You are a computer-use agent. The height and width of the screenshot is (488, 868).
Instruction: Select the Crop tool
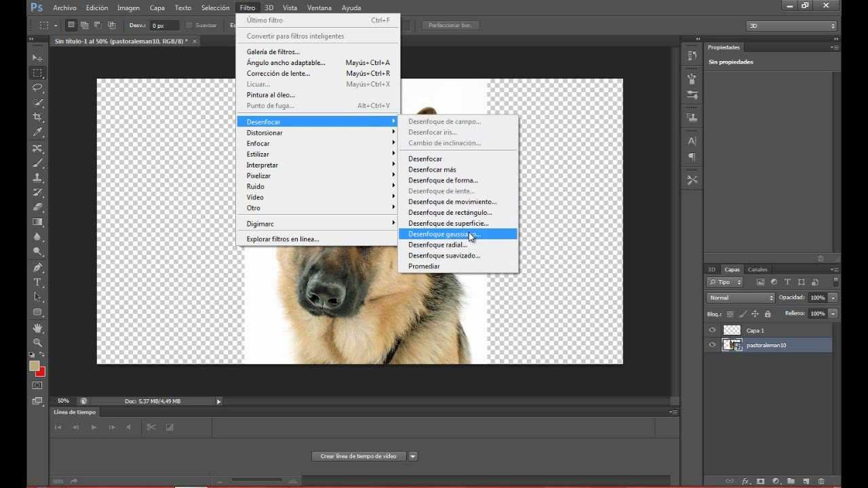[x=38, y=117]
